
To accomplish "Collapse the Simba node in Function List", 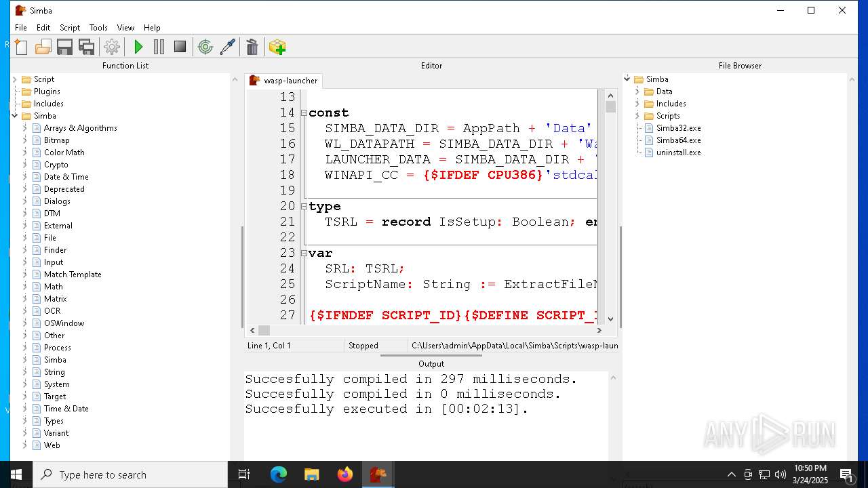I will coord(15,116).
